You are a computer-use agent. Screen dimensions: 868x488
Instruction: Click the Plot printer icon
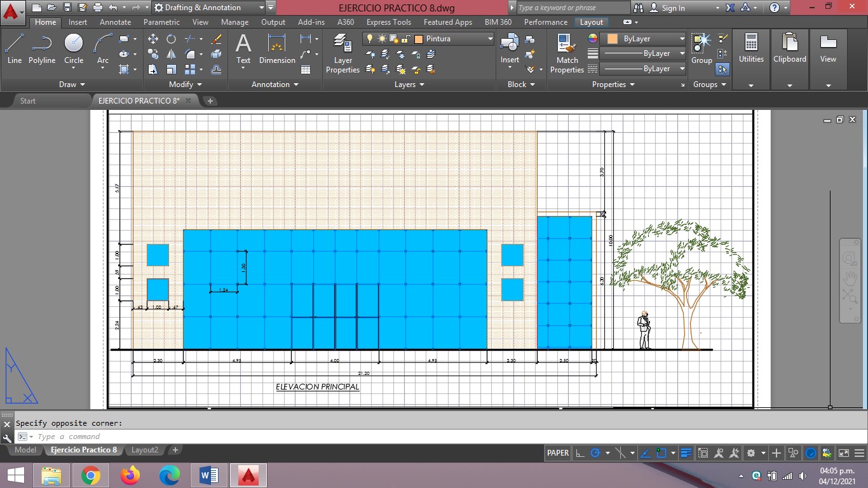point(97,8)
